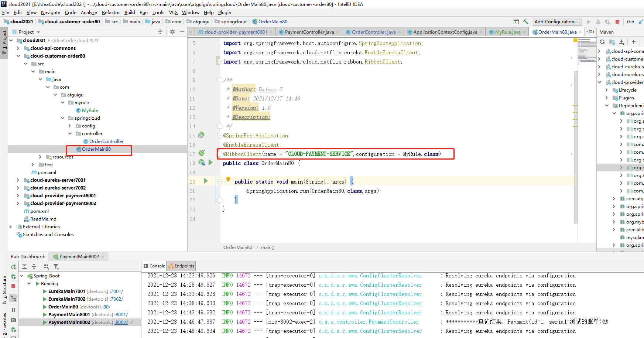Open the Refactor menu

[x=111, y=12]
